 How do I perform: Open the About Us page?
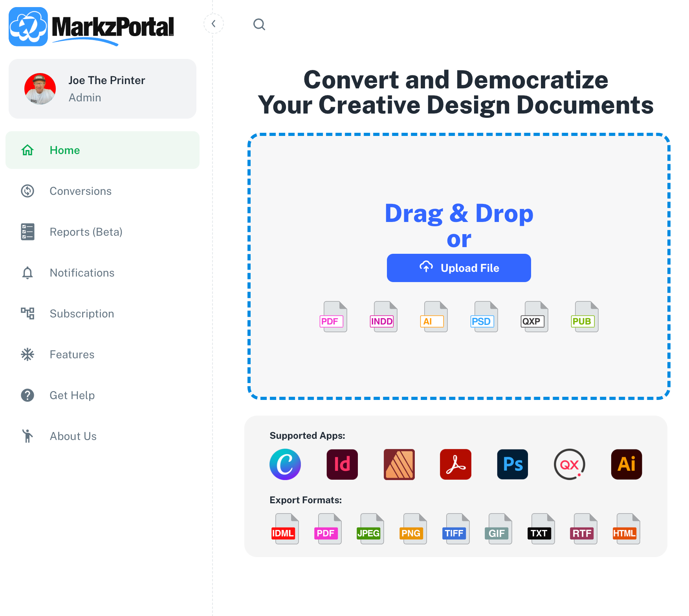[102, 436]
